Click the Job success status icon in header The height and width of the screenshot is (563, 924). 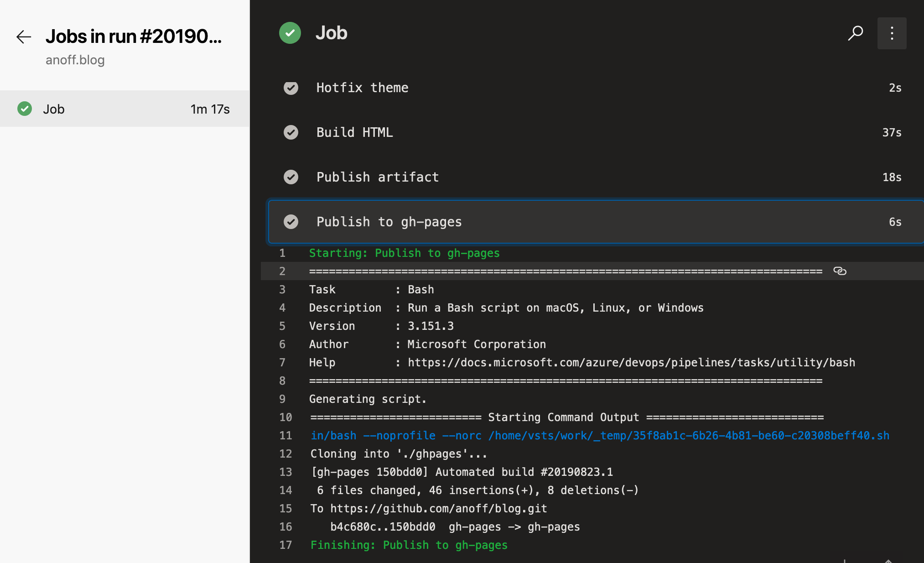tap(290, 33)
